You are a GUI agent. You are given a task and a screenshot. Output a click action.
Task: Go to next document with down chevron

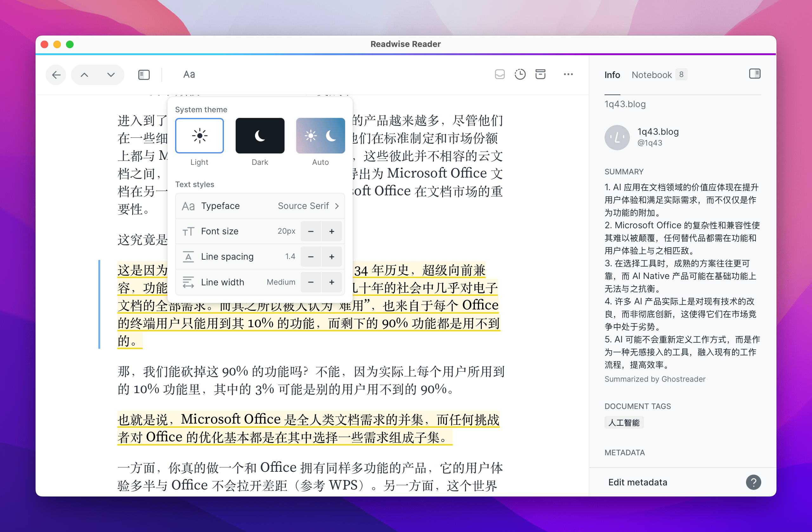(111, 75)
